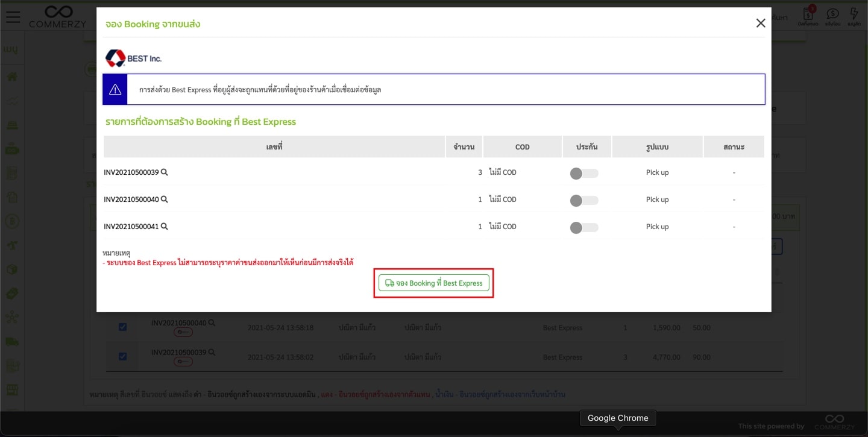Open the coin circle icon in sidebar
868x437 pixels.
click(12, 222)
